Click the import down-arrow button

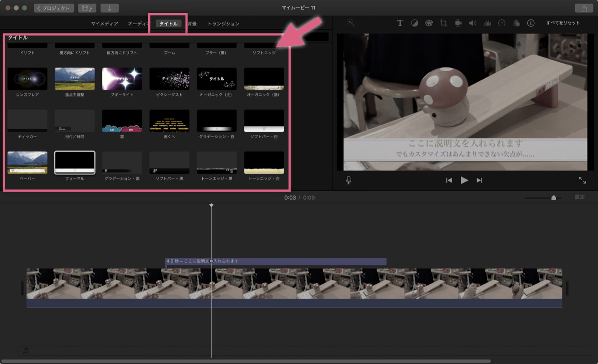[109, 8]
